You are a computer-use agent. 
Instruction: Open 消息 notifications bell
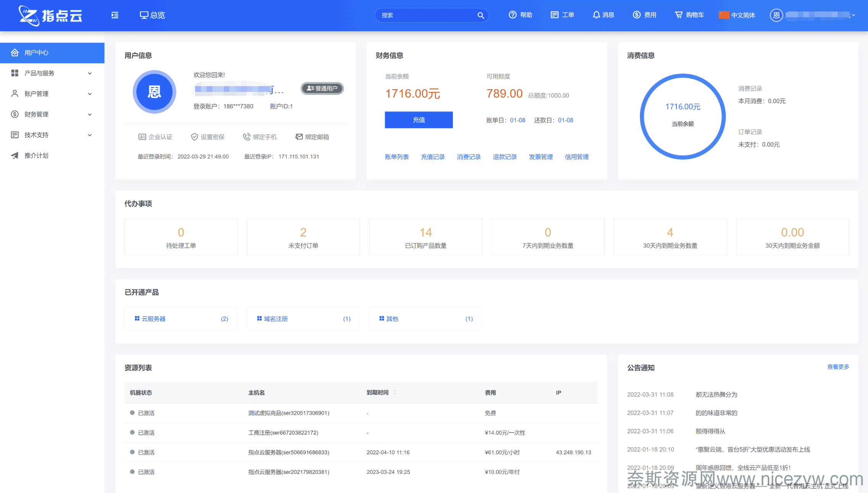point(603,15)
